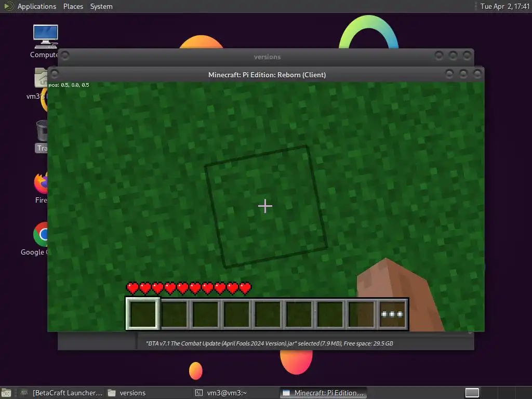Close the Minecraft Pi Edition Reborn window
Screen dimensions: 532x399
point(478,74)
